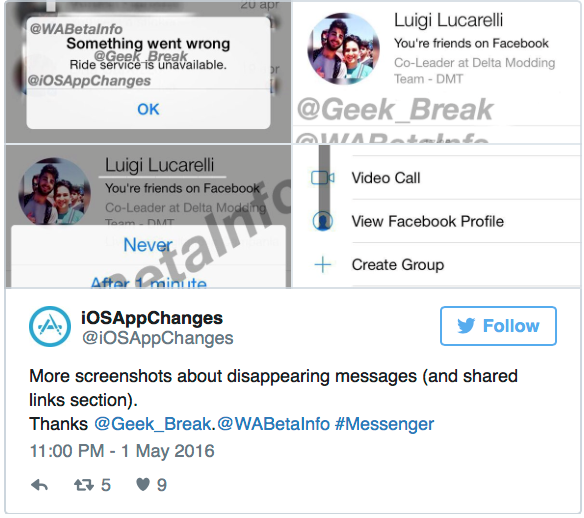The width and height of the screenshot is (584, 518).
Task: Open tweet timestamp 11:00 PM - 1 May 2016
Action: coord(122,451)
